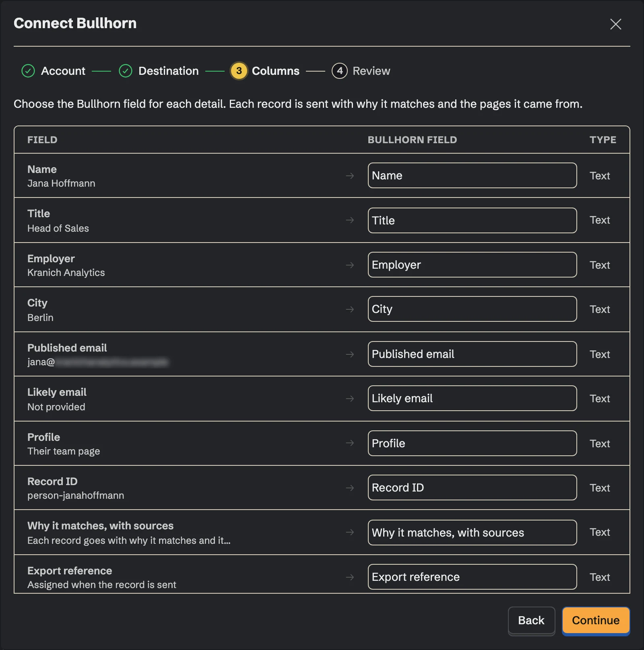Close the Connect Bullhorn dialog
The height and width of the screenshot is (650, 644).
click(615, 24)
